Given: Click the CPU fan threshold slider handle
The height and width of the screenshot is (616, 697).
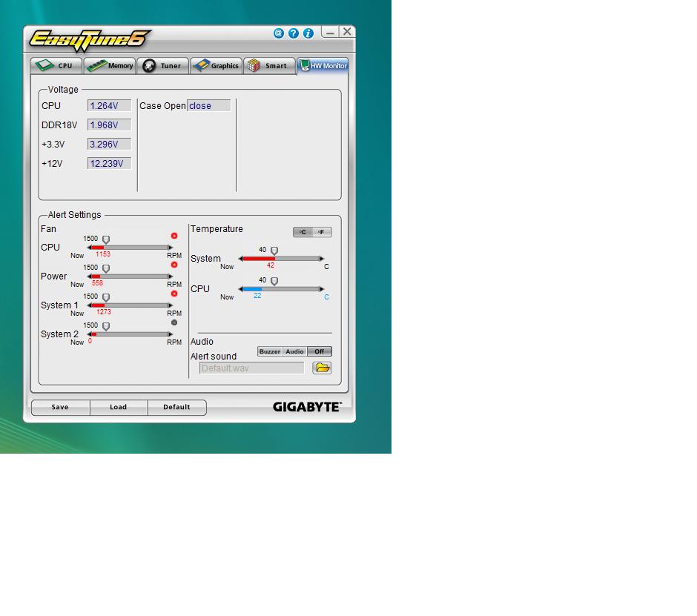Looking at the screenshot, I should [106, 239].
